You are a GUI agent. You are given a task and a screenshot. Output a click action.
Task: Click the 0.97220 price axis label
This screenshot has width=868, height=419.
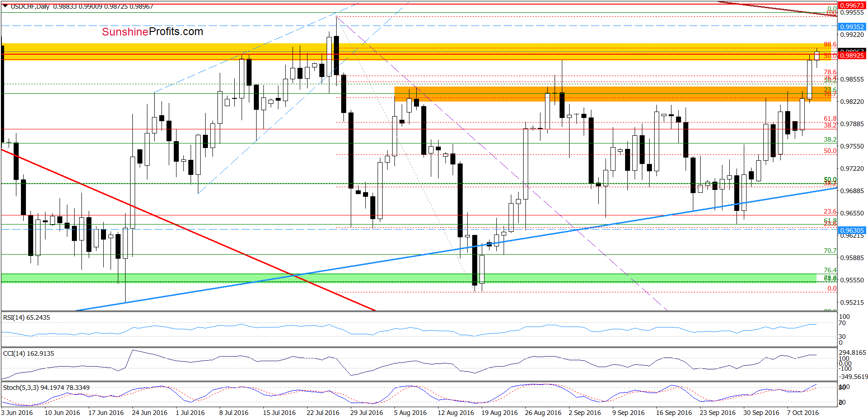(x=852, y=169)
